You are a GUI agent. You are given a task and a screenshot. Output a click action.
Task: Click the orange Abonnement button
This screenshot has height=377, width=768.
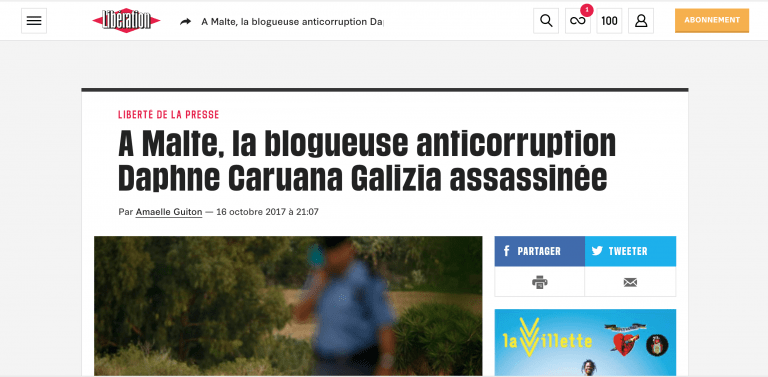point(712,21)
